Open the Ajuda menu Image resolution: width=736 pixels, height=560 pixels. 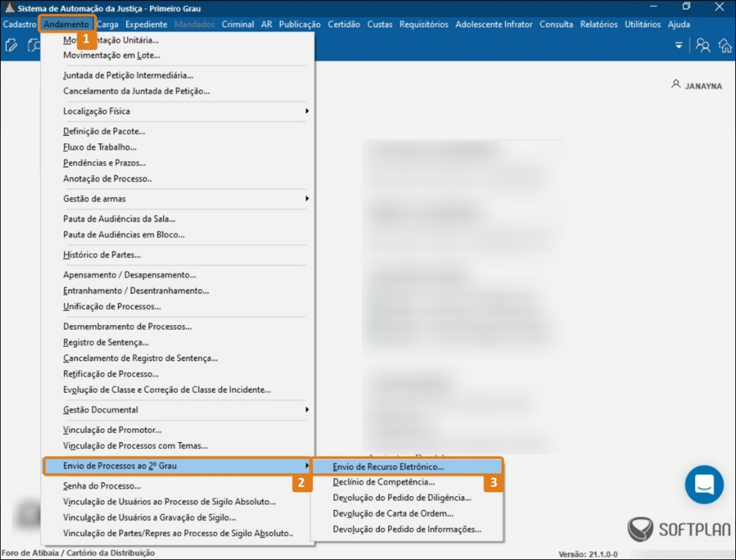pyautogui.click(x=678, y=25)
